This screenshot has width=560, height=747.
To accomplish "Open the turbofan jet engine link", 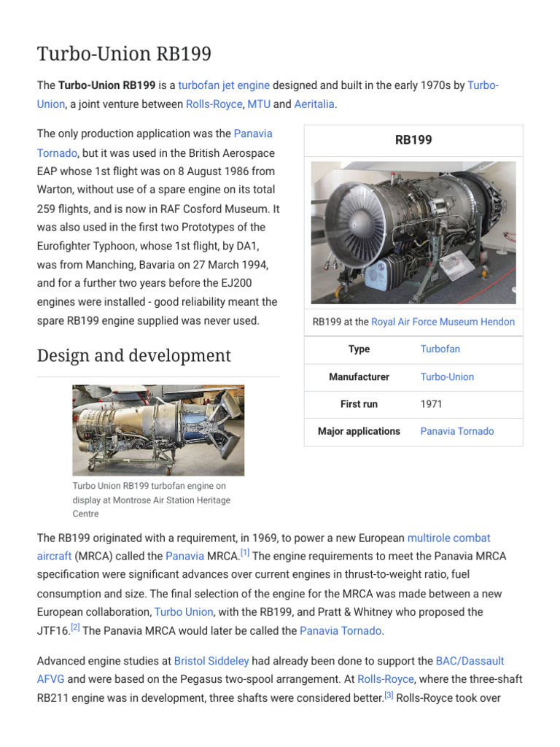I will coord(224,86).
